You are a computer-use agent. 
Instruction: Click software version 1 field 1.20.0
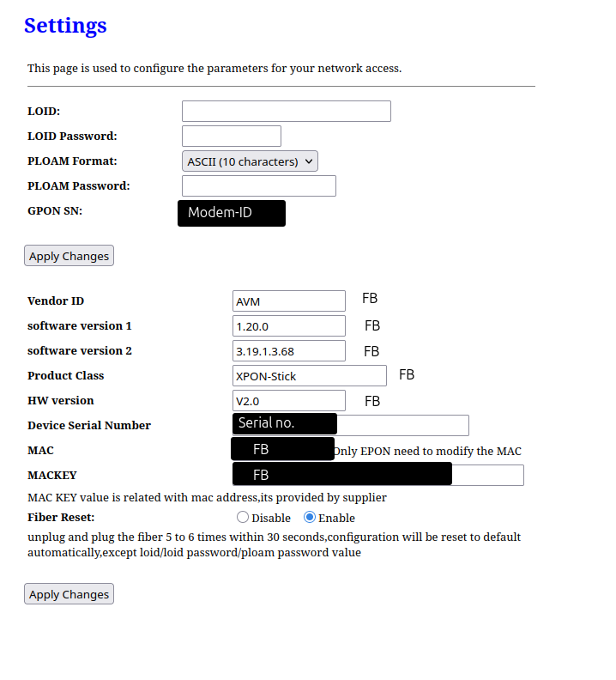289,325
